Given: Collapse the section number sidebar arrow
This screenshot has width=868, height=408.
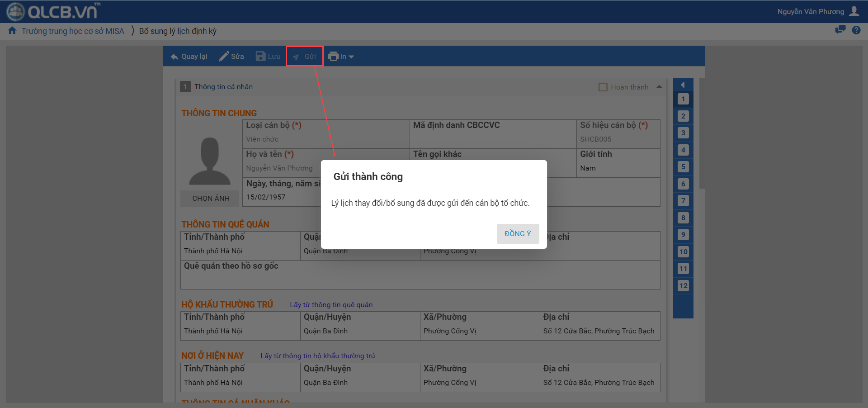Looking at the screenshot, I should click(x=683, y=85).
